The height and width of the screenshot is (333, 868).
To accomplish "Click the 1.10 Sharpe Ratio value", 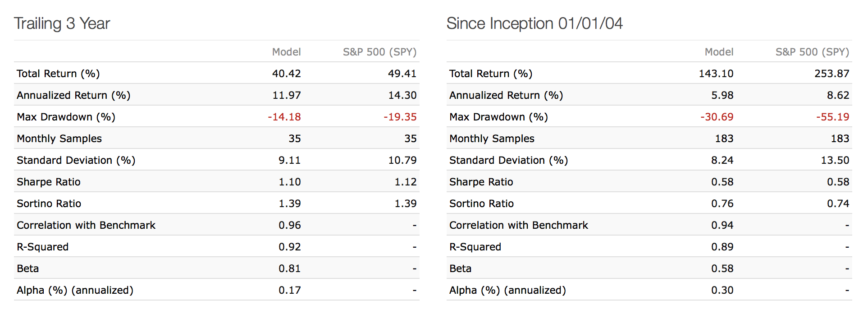I will click(x=289, y=182).
